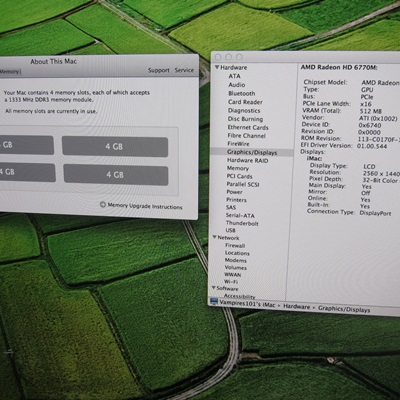The width and height of the screenshot is (400, 400).
Task: Click the bottom-right 4 GB memory slot
Action: 116,174
